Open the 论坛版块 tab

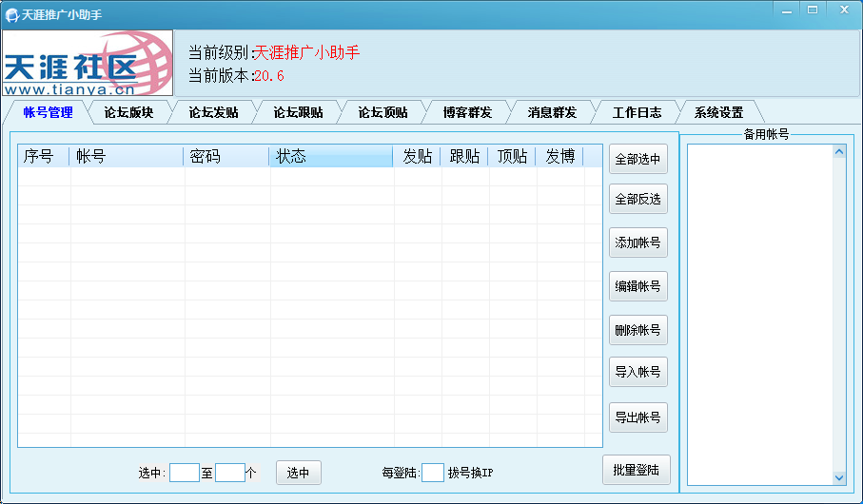coord(128,112)
